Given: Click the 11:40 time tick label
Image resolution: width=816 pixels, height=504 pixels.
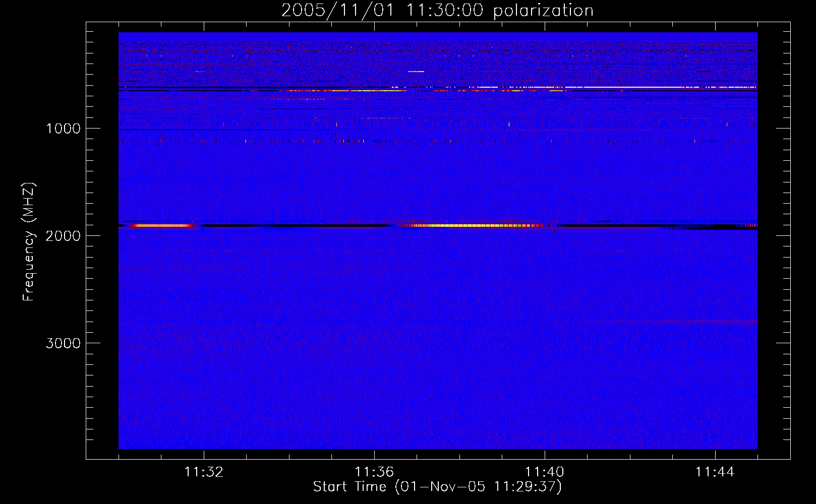Looking at the screenshot, I should 545,472.
